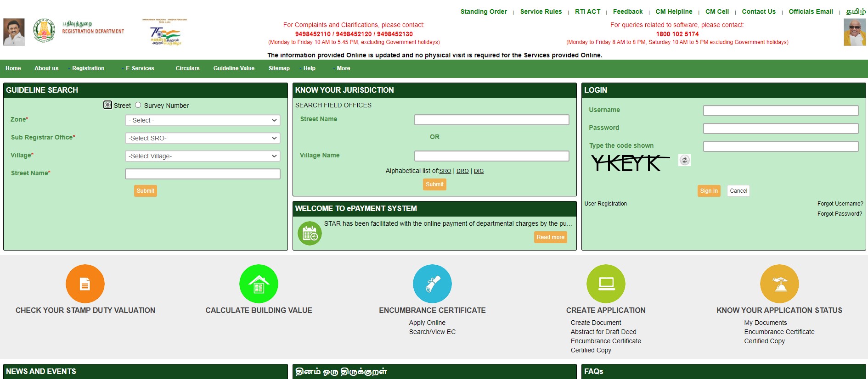868x379 pixels.
Task: Click the Know Your Application Status icon
Action: tap(779, 284)
